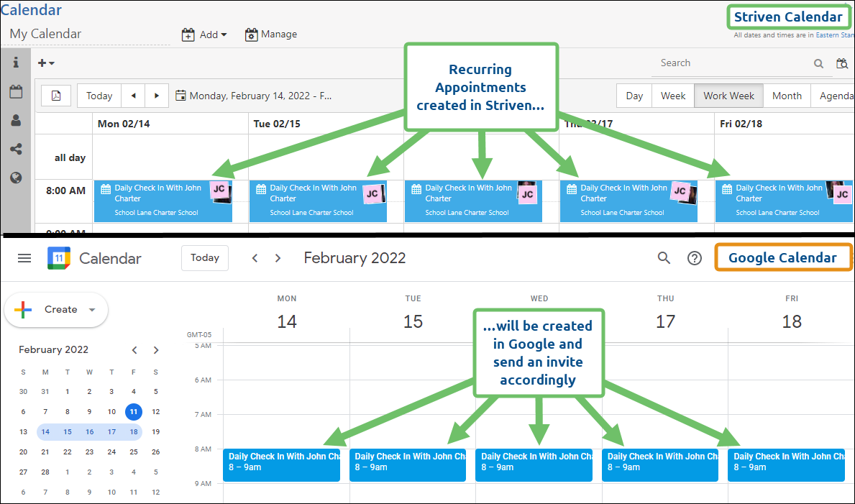The width and height of the screenshot is (855, 504).
Task: Open the calendar icon in Striven sidebar
Action: (16, 91)
